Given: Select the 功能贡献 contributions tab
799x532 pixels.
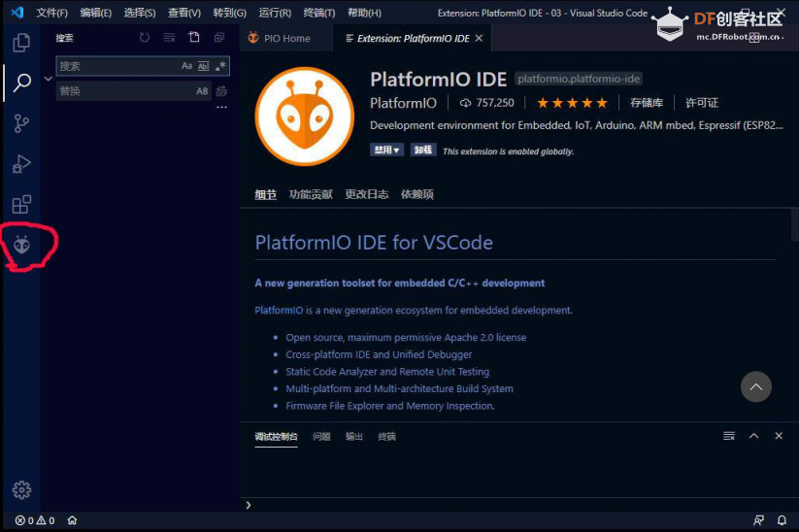Looking at the screenshot, I should pyautogui.click(x=311, y=195).
